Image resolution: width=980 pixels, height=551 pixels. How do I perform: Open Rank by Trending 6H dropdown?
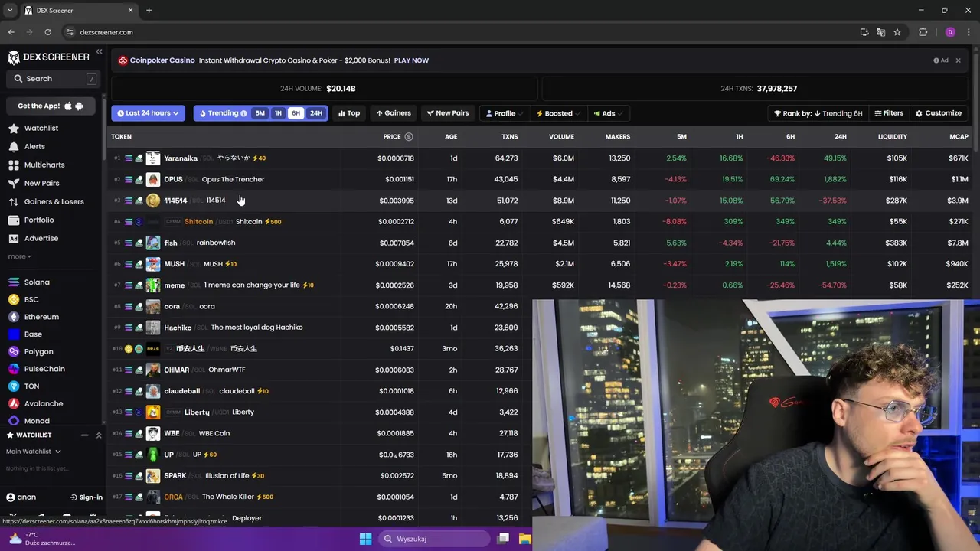coord(818,113)
